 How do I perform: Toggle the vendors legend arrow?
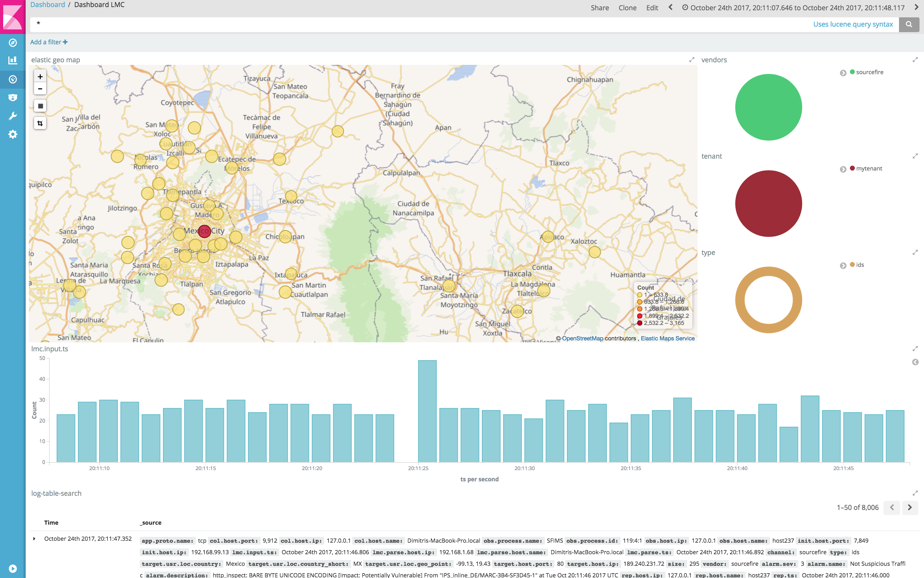coord(843,73)
